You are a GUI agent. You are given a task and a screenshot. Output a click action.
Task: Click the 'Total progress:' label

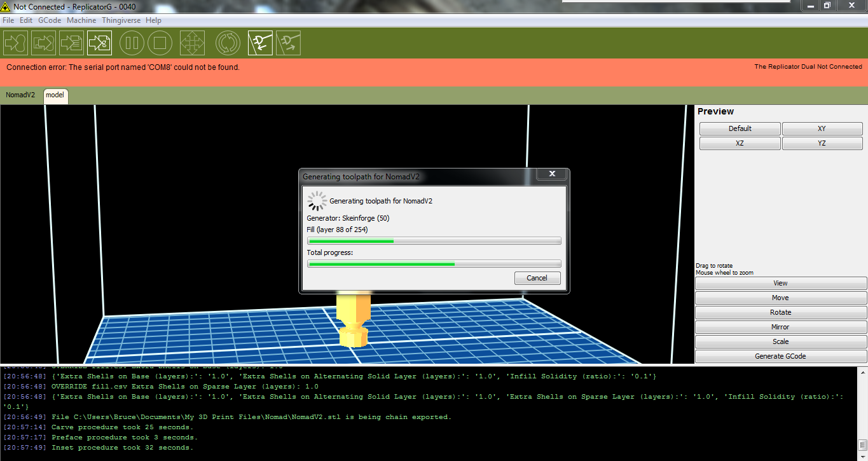coord(329,252)
